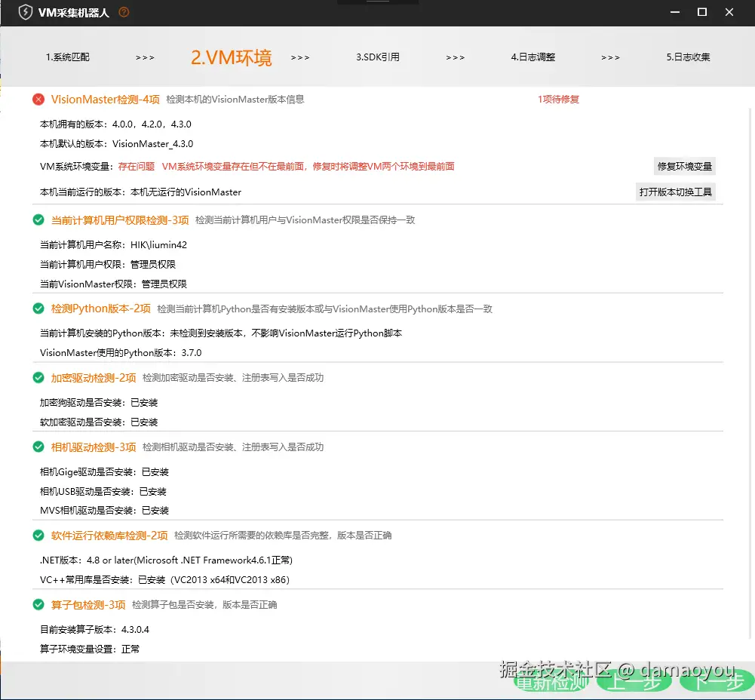The height and width of the screenshot is (700, 755).
Task: Open the orange help question mark icon
Action: tap(124, 12)
